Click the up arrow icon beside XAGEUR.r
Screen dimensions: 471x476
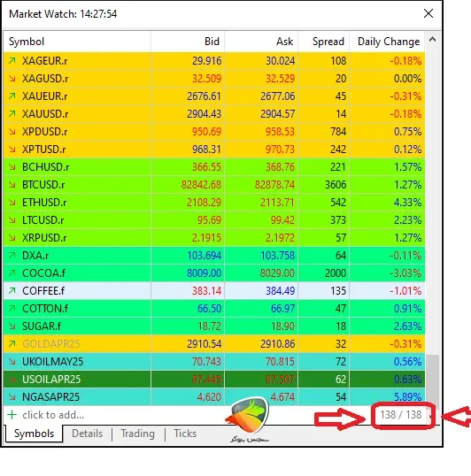[12, 61]
